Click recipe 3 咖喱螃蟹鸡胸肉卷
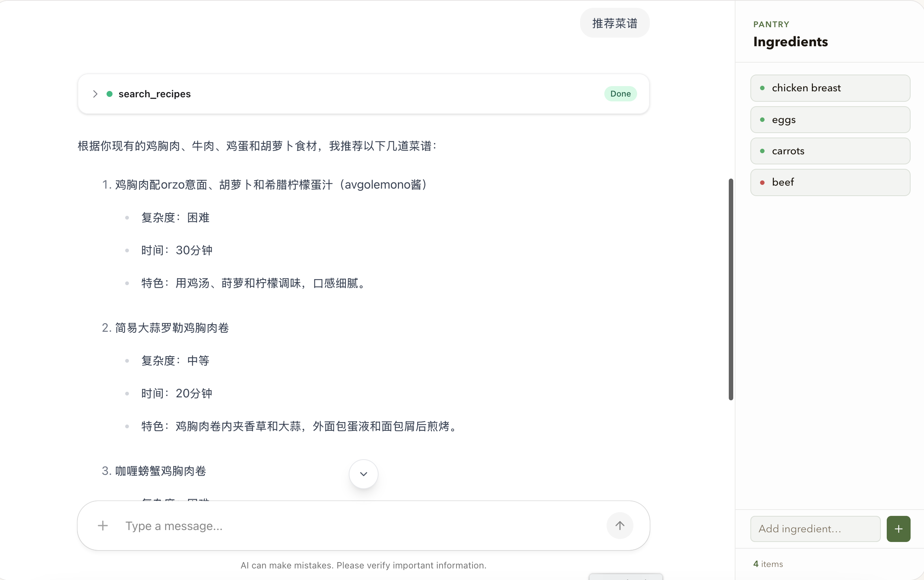 (x=160, y=471)
